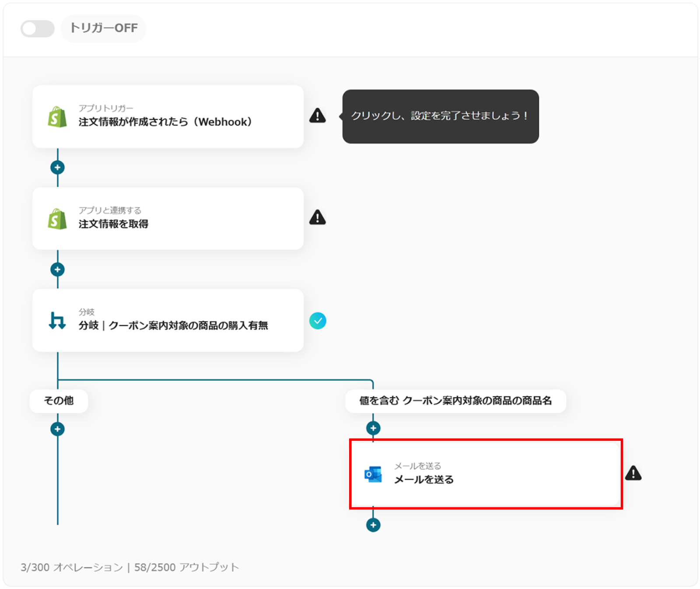Click the 3/300 オペレーション usage text
Image resolution: width=700 pixels, height=589 pixels.
[x=72, y=567]
